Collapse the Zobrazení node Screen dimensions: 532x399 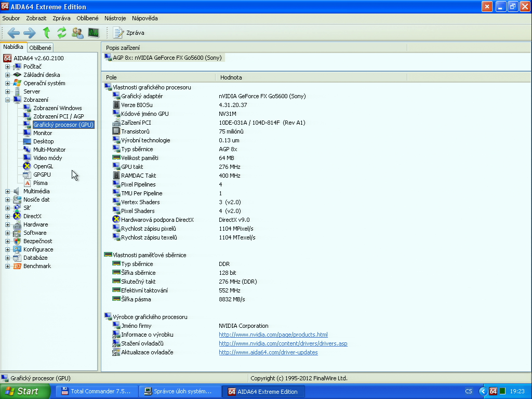7,100
